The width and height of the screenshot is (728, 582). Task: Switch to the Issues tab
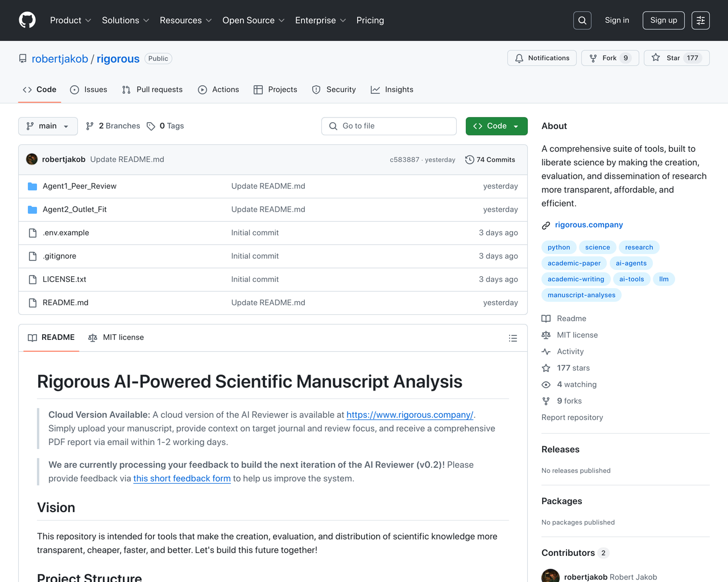[x=89, y=90]
